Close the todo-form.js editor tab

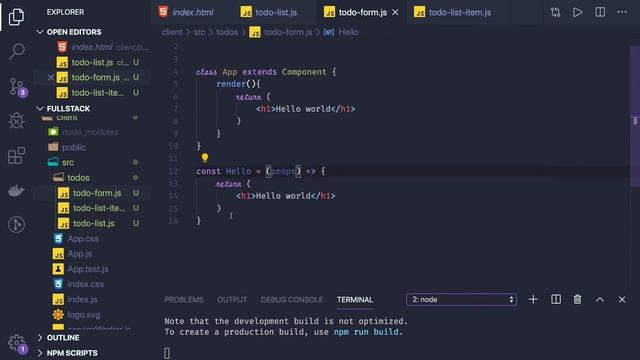click(395, 12)
